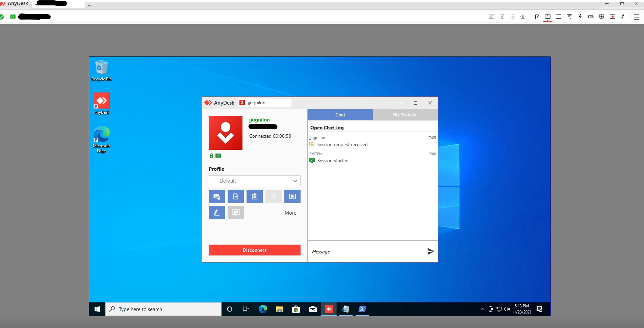Viewport: 644px width, 328px height.
Task: Click the database stack icon in top toolbar
Action: point(513,17)
